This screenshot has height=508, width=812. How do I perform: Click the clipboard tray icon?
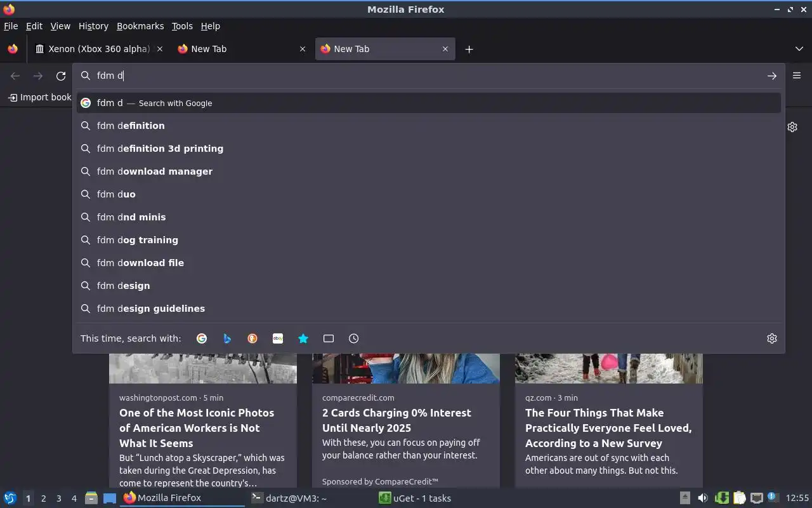click(x=739, y=498)
